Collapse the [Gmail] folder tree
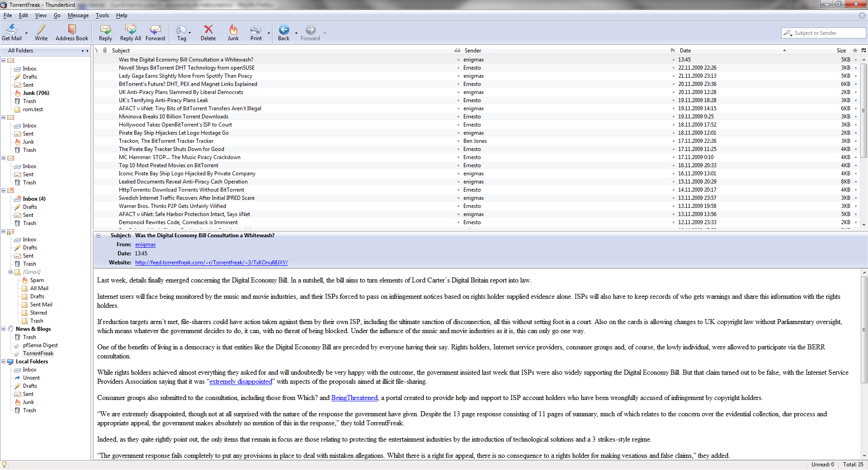The width and height of the screenshot is (868, 470). pyautogui.click(x=10, y=272)
